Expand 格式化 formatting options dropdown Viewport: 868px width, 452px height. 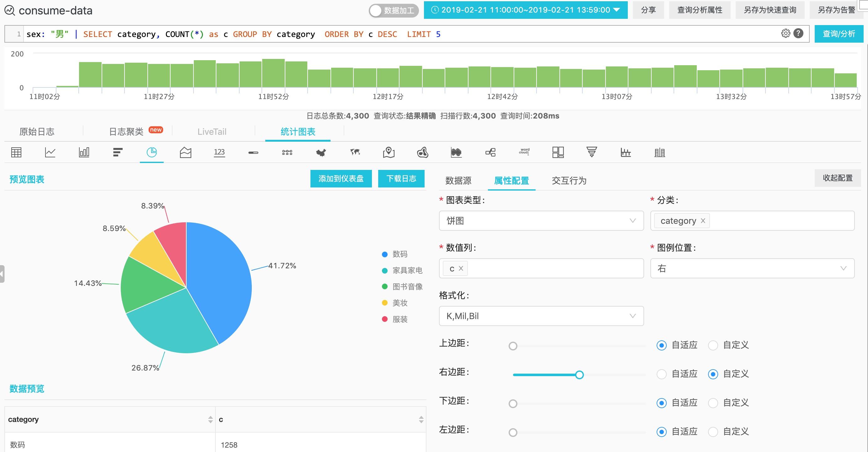pos(632,316)
